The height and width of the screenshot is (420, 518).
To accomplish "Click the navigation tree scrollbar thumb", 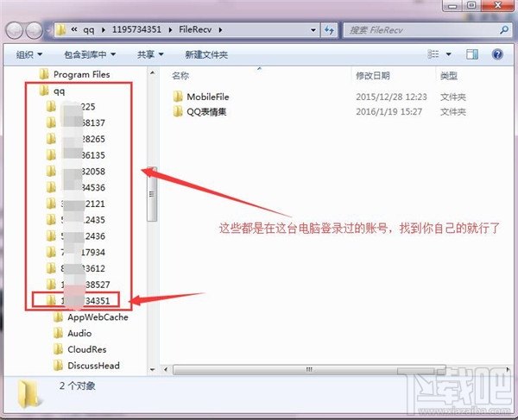I will 152,194.
